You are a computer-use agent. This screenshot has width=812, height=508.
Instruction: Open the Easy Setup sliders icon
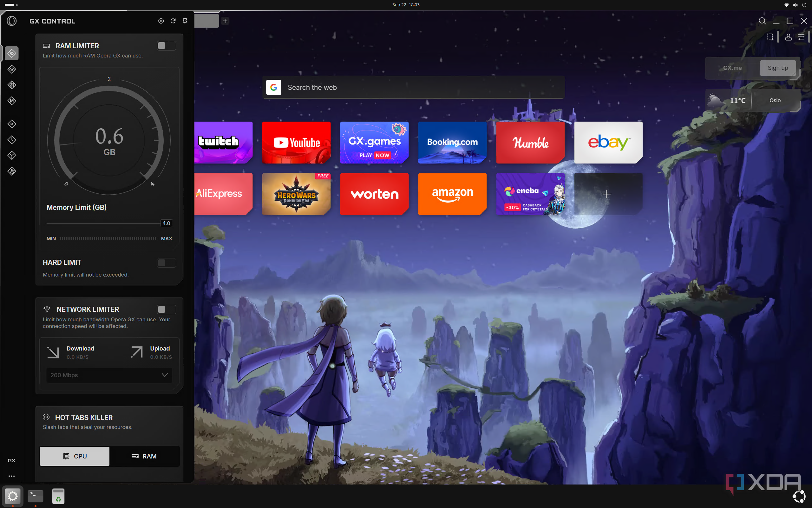point(802,37)
